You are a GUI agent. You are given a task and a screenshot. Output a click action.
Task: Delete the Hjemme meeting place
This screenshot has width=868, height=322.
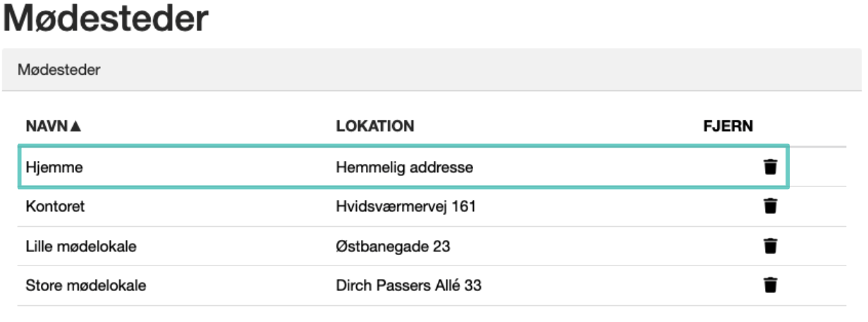pos(771,167)
